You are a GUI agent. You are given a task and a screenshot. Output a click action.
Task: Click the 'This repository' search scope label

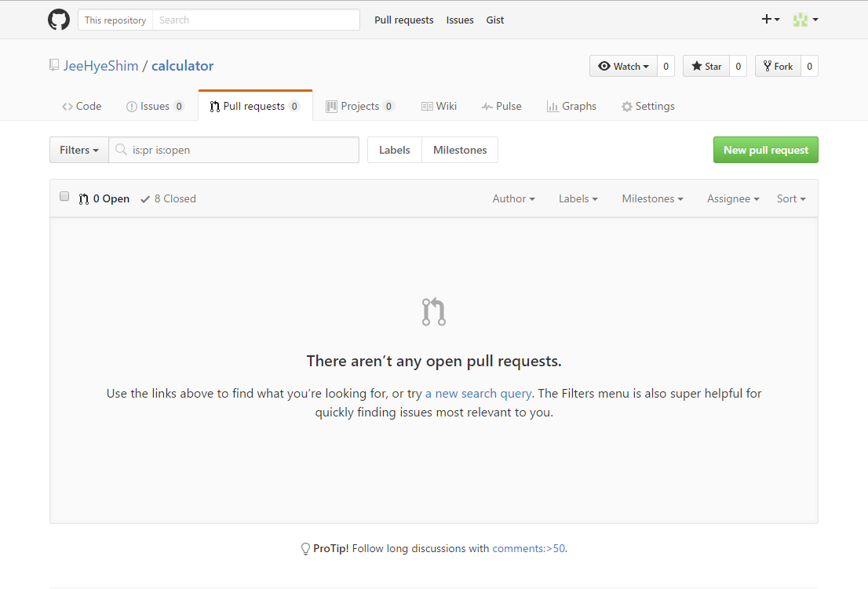[115, 20]
